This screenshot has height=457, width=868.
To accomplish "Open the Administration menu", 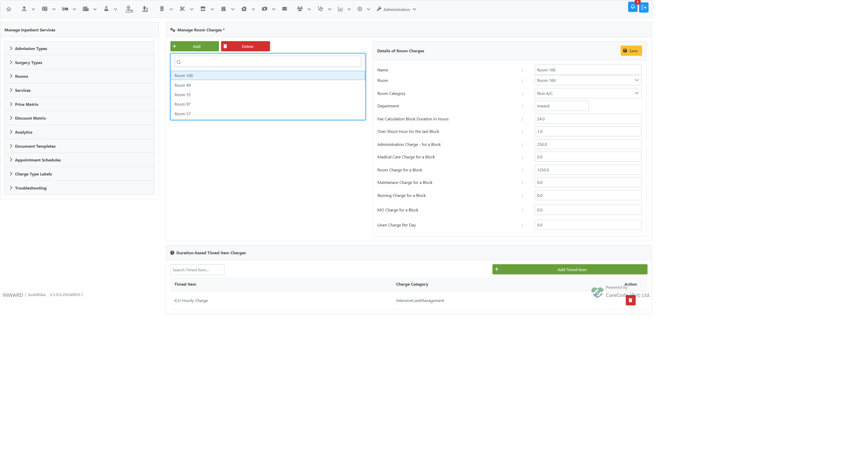I will coord(396,9).
